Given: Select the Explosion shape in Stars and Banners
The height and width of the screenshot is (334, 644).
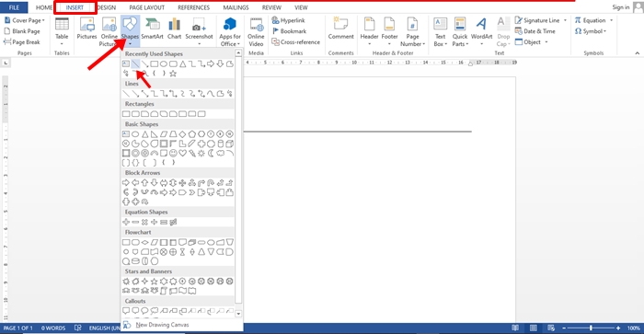Looking at the screenshot, I should [126, 282].
